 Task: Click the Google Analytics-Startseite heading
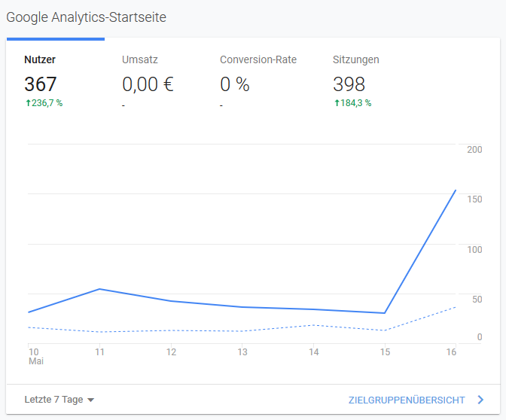click(86, 17)
